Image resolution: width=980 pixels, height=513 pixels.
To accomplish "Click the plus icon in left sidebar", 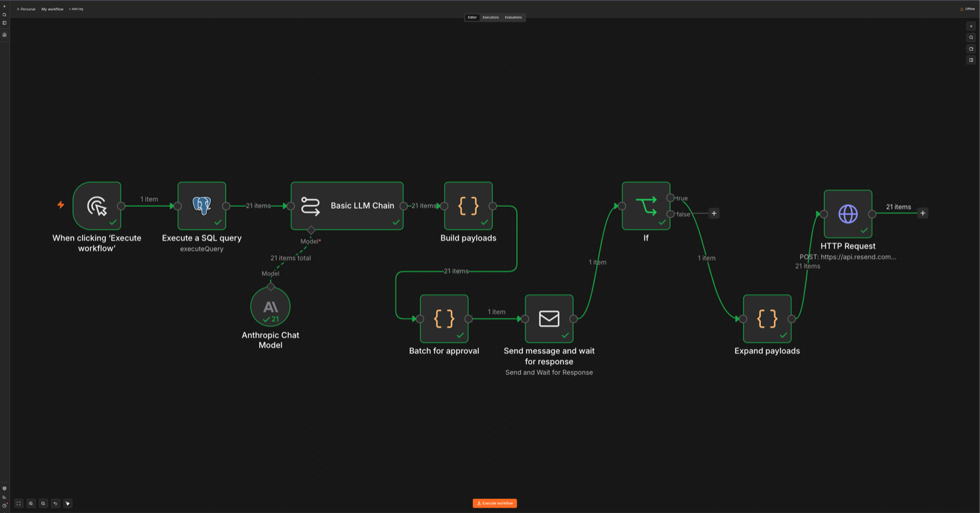I will click(4, 7).
